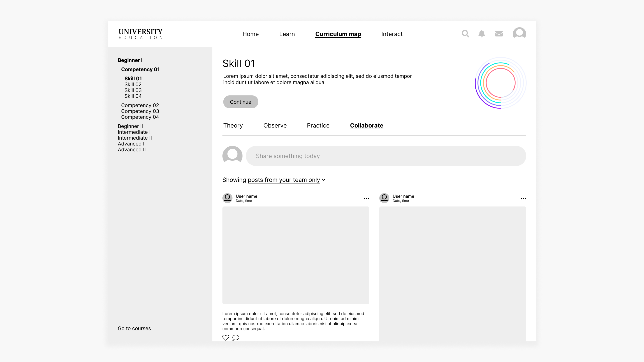The height and width of the screenshot is (362, 644).
Task: Follow the Go to courses link
Action: point(134,328)
